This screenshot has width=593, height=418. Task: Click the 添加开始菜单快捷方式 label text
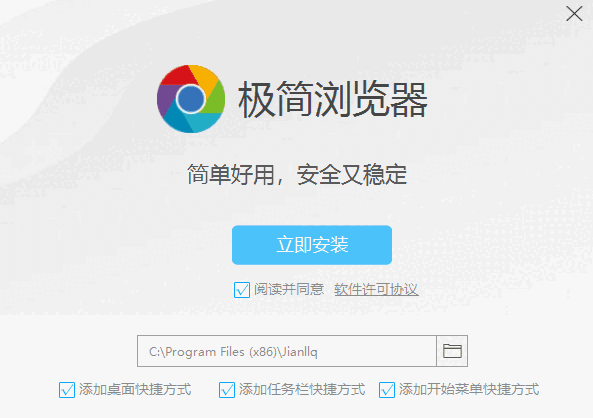tap(469, 390)
